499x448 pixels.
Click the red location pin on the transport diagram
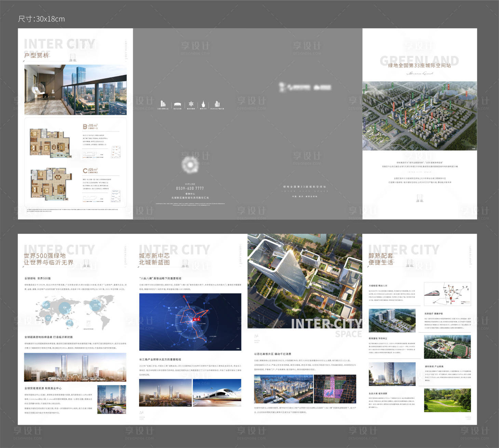coord(451,298)
